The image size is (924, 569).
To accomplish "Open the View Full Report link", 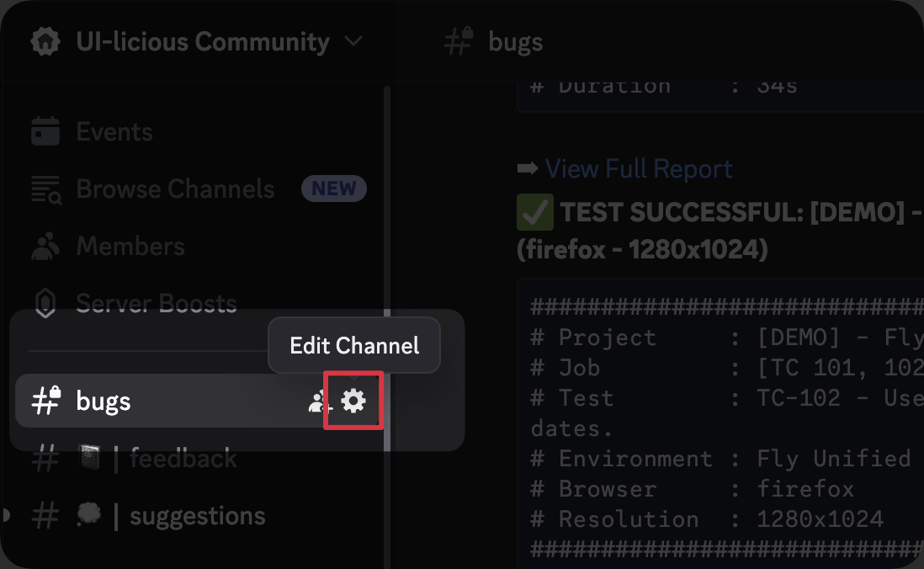I will 639,168.
